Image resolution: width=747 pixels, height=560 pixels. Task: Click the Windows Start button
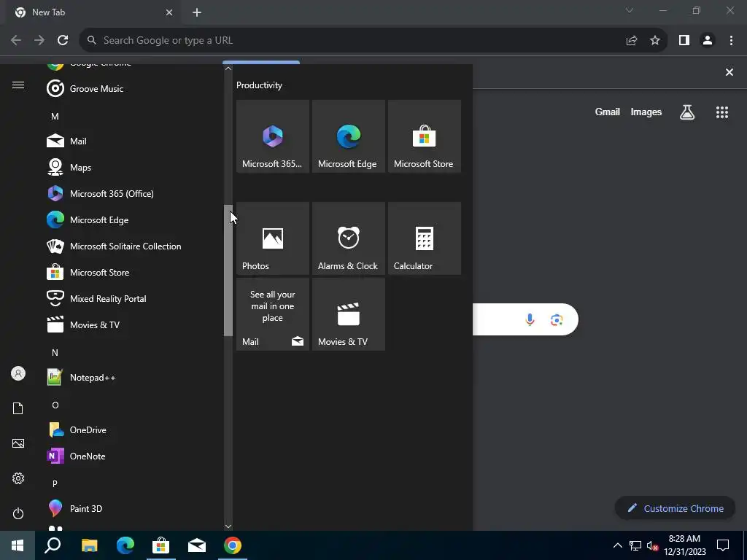point(18,545)
